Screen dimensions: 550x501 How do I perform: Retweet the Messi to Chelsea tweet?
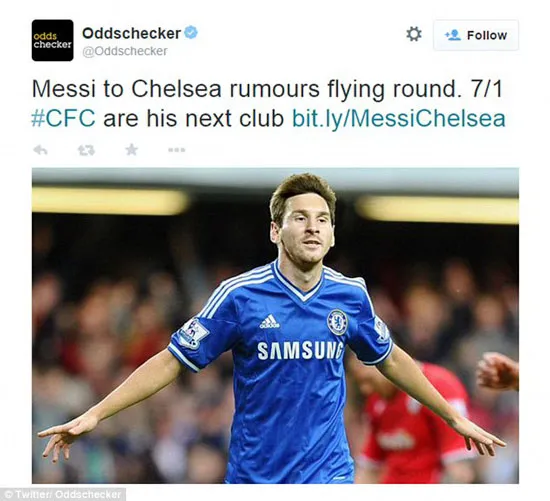(86, 150)
